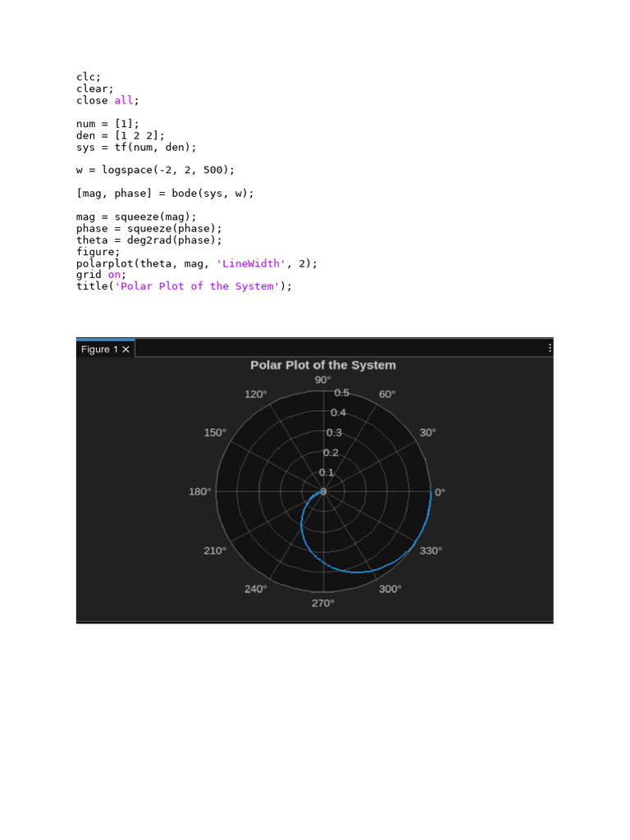Click the 0.5 radial tick label
The width and height of the screenshot is (630, 840).
coord(342,393)
